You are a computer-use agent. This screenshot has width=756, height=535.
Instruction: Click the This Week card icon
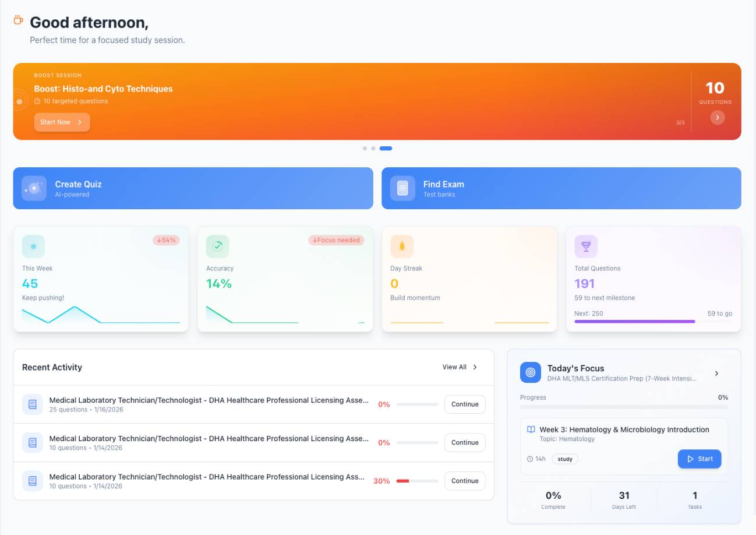(33, 247)
